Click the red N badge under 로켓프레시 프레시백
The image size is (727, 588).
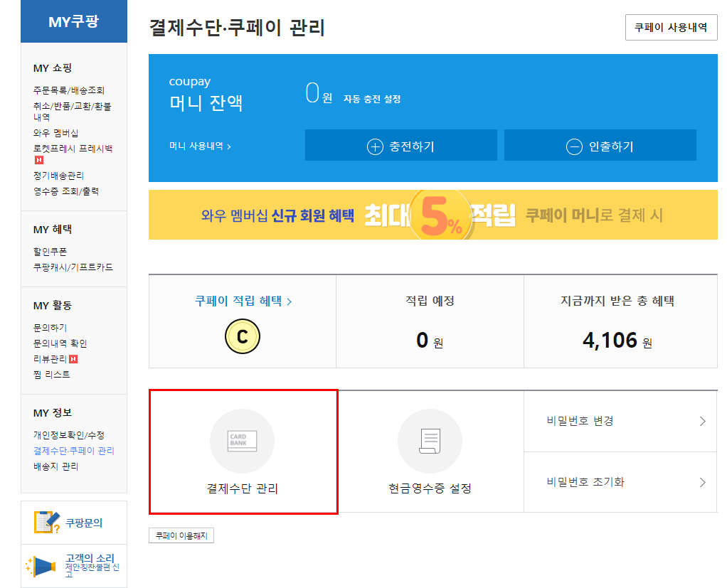click(39, 160)
